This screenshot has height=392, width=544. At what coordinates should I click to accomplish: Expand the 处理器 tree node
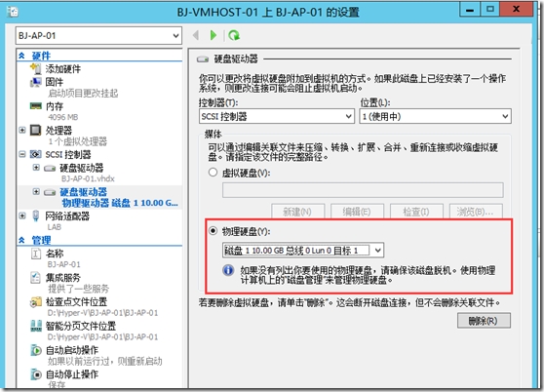click(x=22, y=130)
